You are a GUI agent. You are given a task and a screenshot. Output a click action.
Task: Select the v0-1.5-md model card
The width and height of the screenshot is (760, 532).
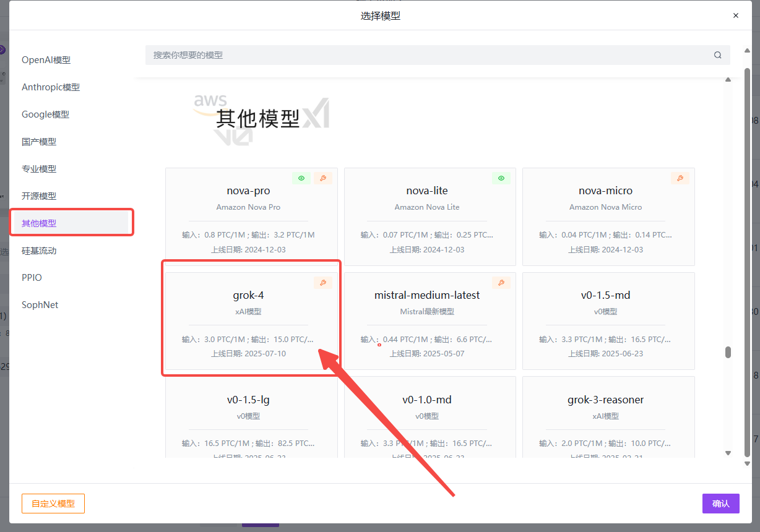(608, 321)
